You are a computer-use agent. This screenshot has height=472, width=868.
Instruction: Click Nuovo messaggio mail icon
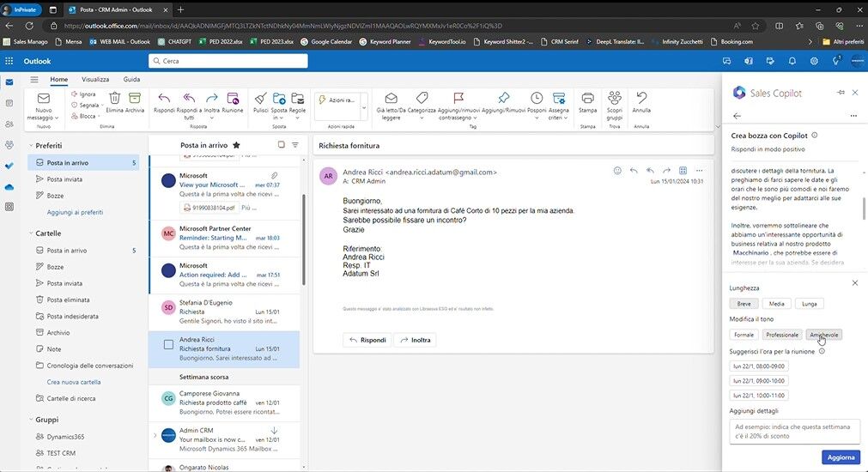coord(43,99)
